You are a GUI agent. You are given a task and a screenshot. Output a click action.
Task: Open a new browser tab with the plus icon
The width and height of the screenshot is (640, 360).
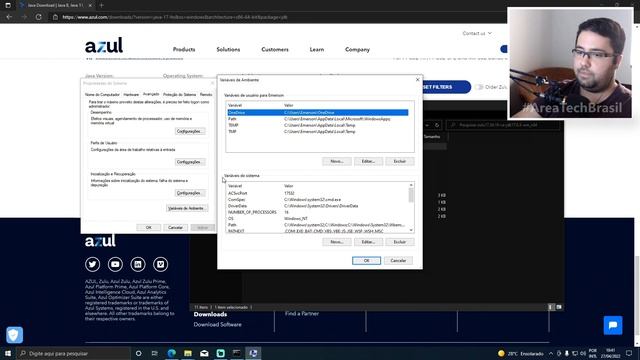[x=101, y=5]
